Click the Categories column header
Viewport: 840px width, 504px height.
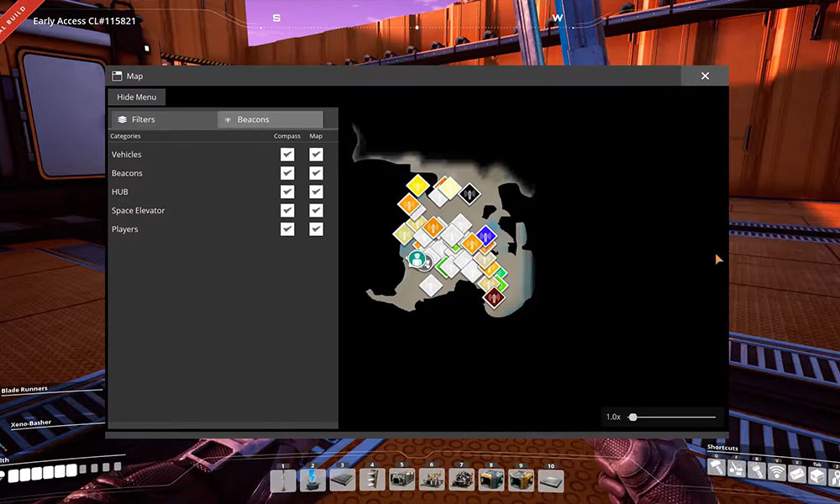point(125,136)
